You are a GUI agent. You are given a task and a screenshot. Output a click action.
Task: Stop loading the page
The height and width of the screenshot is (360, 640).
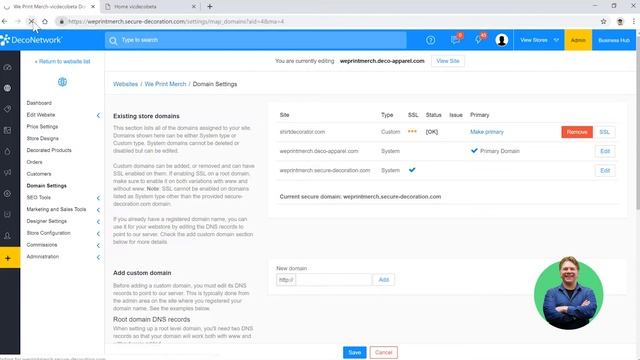[31, 21]
